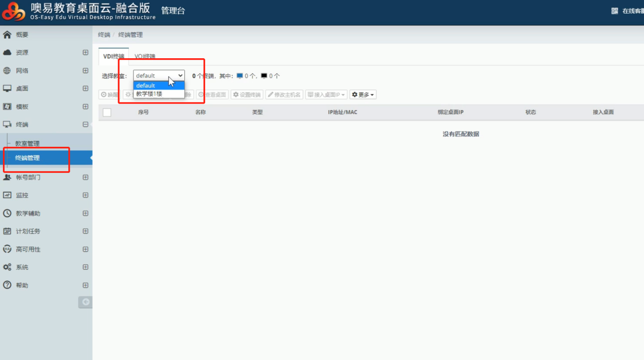This screenshot has height=360, width=644.
Task: Collapse the 终端 menu section
Action: pyautogui.click(x=85, y=124)
